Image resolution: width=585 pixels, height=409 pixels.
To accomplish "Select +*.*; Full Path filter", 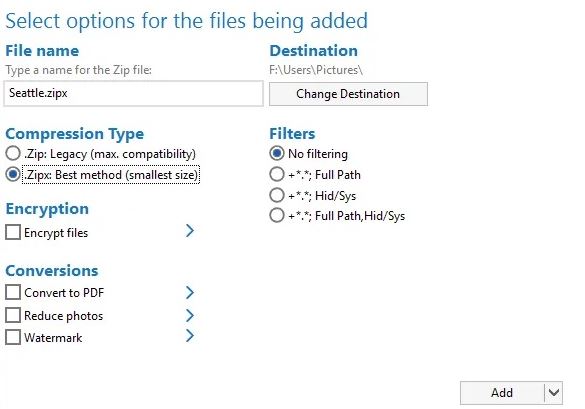I will tap(276, 174).
